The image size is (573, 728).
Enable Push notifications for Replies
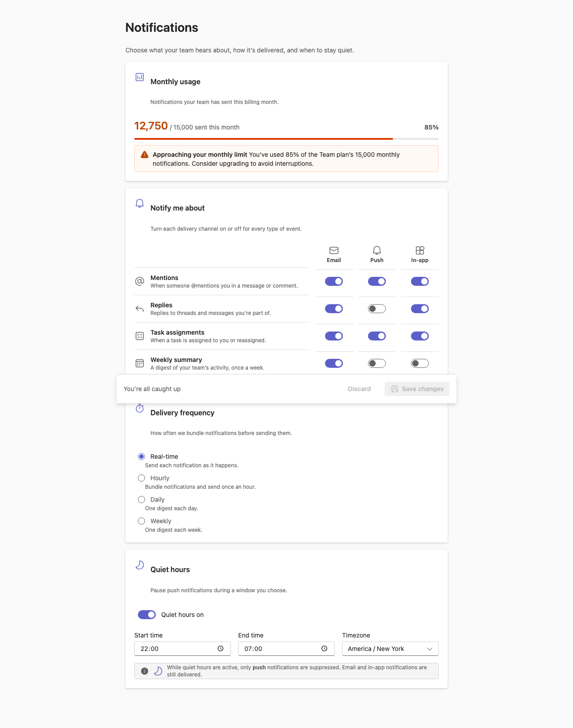377,309
